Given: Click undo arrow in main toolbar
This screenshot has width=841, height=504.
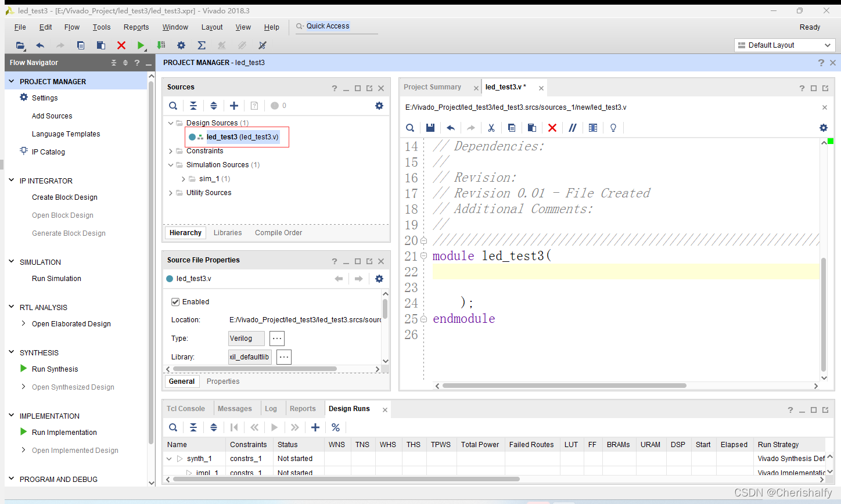Looking at the screenshot, I should 40,45.
